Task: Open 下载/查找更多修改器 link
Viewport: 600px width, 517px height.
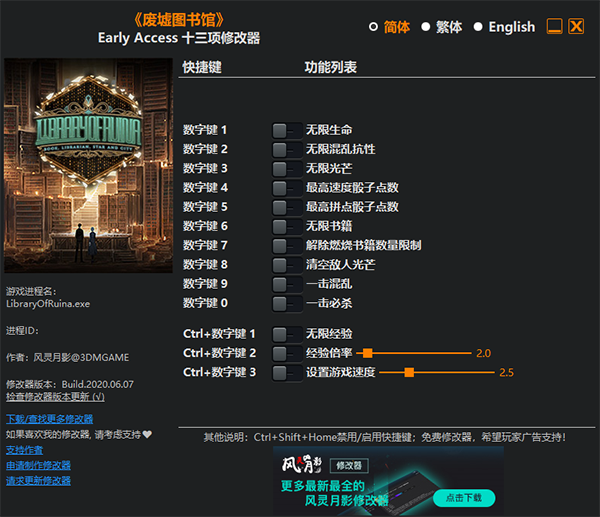Action: click(x=49, y=419)
